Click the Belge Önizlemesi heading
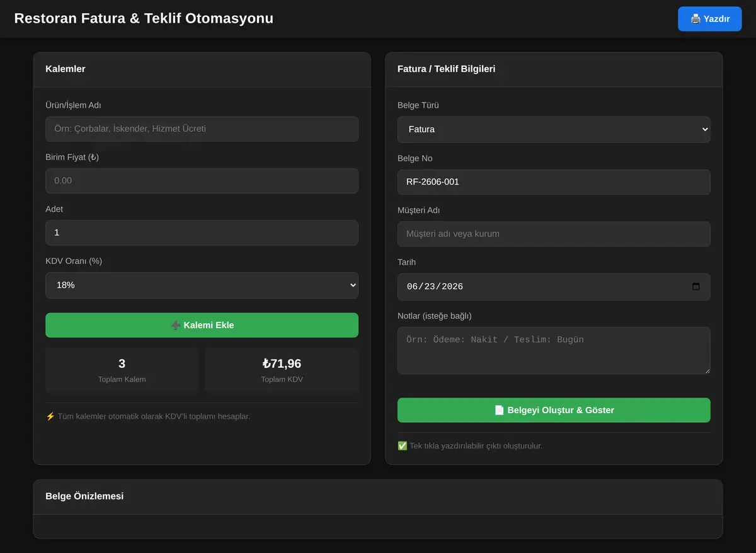 (x=84, y=496)
